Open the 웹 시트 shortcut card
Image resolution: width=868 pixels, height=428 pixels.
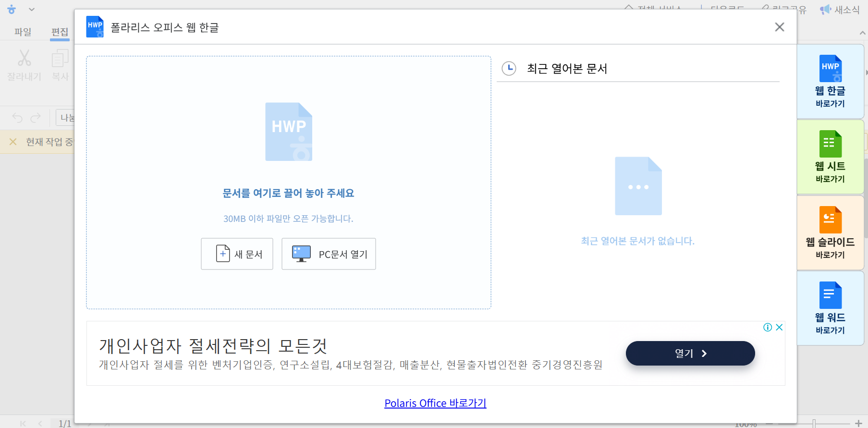(830, 157)
